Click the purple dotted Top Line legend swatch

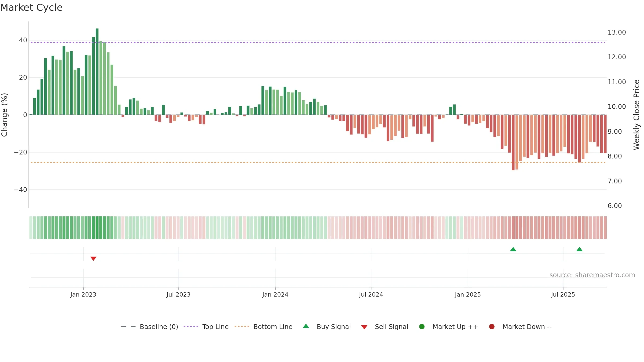click(x=191, y=327)
